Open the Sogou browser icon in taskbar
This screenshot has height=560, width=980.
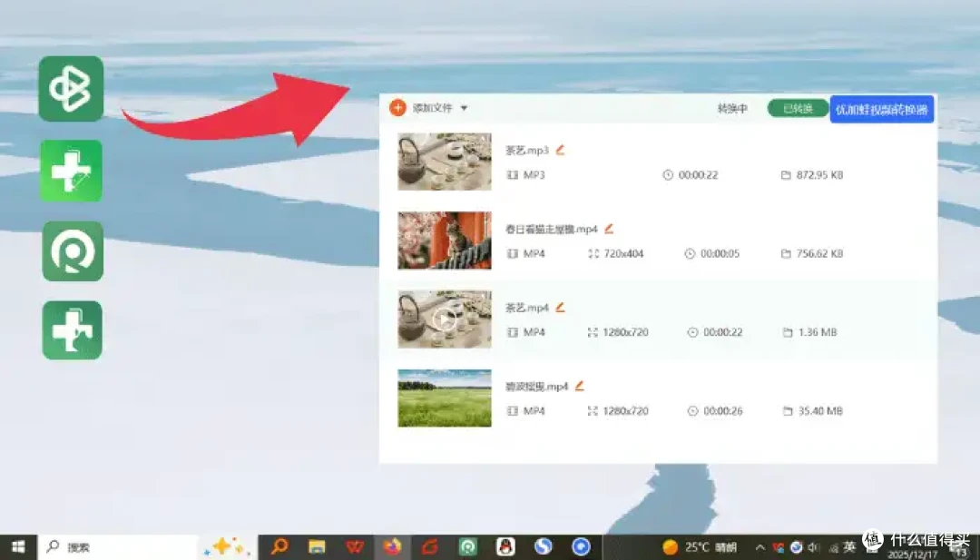(x=544, y=547)
